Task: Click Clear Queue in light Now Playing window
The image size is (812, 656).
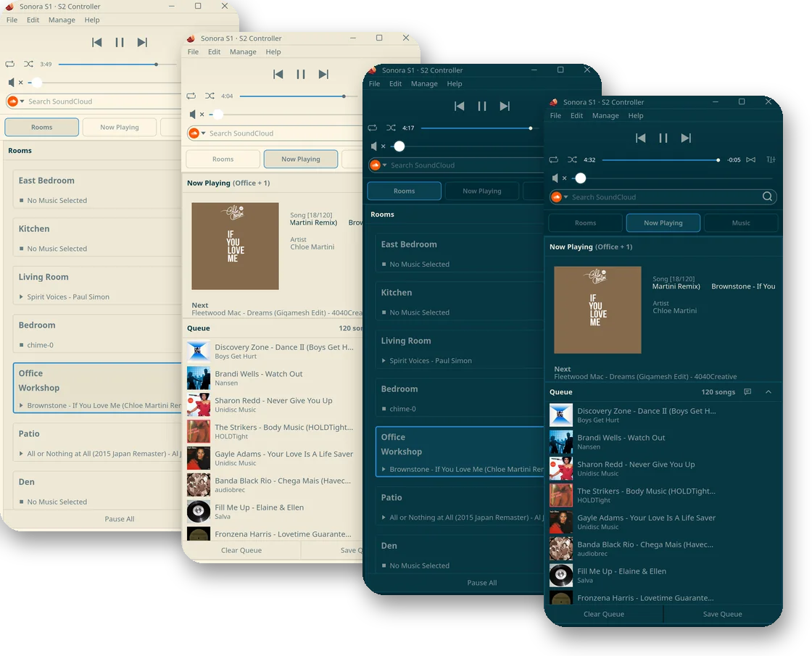Action: 241,550
